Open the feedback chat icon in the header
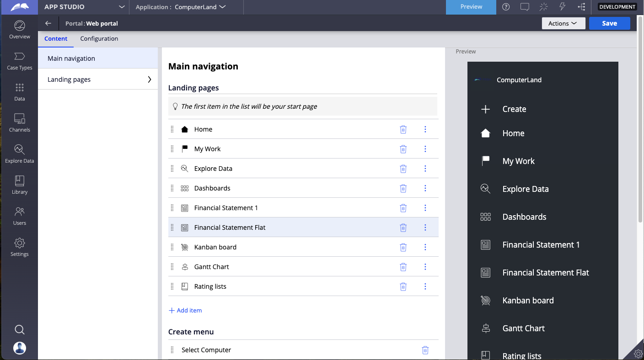 point(524,7)
